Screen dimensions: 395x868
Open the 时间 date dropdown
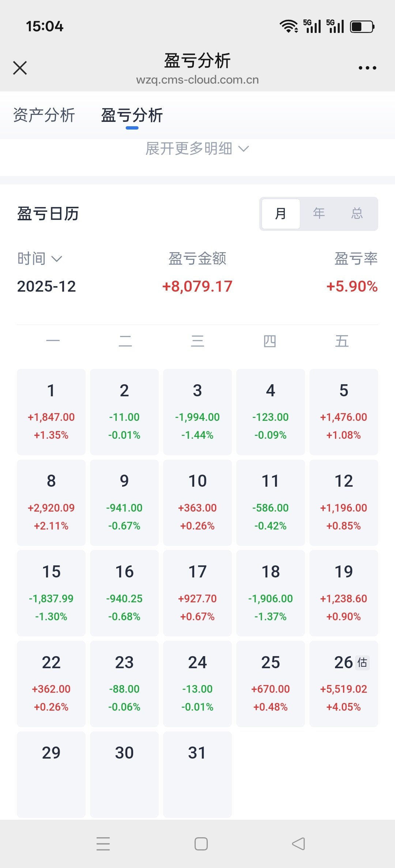coord(39,259)
